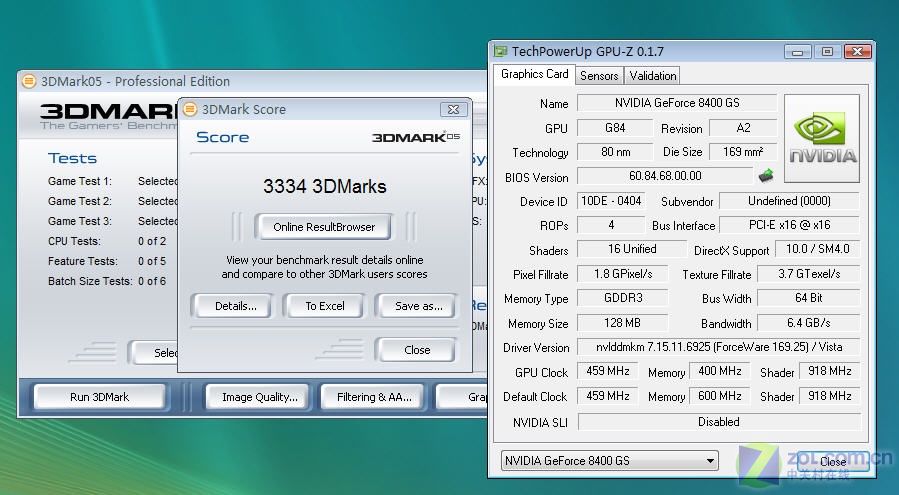Export the score with To Excel button
Image resolution: width=899 pixels, height=495 pixels.
[325, 306]
